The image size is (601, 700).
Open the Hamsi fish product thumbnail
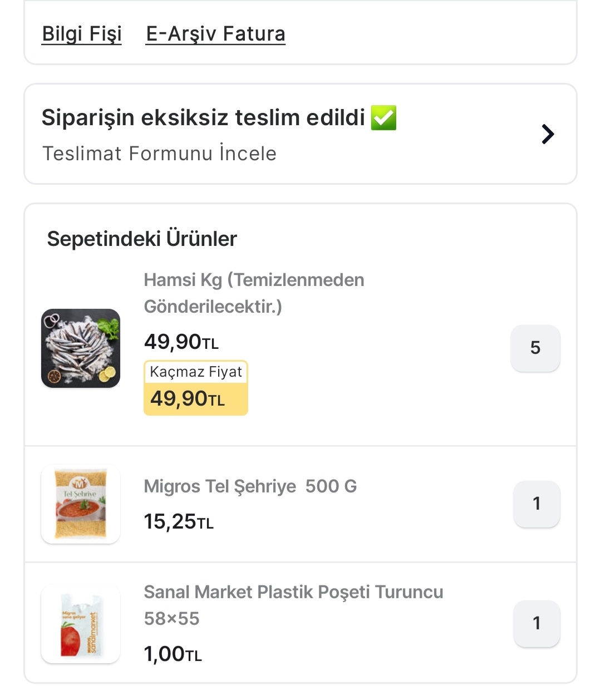81,348
